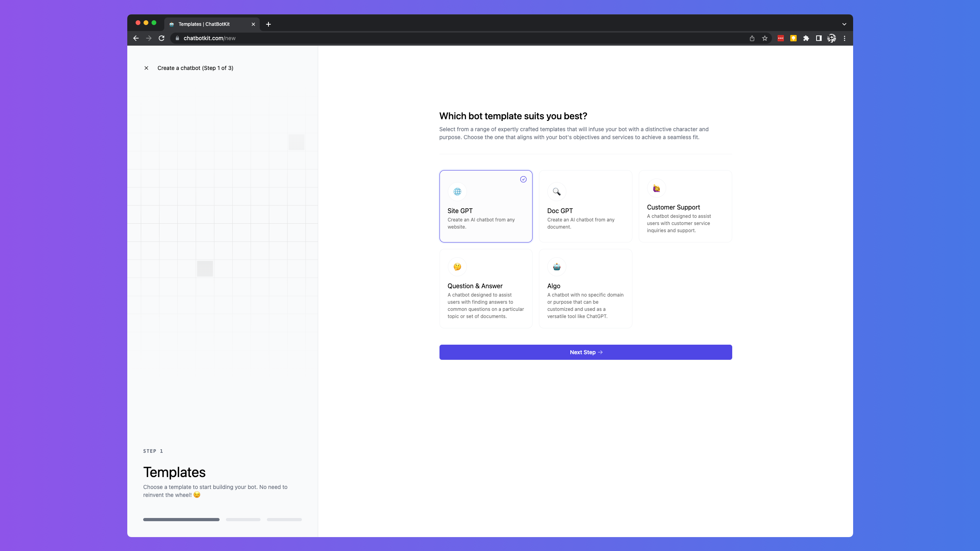Open a new browser tab

pyautogui.click(x=268, y=24)
